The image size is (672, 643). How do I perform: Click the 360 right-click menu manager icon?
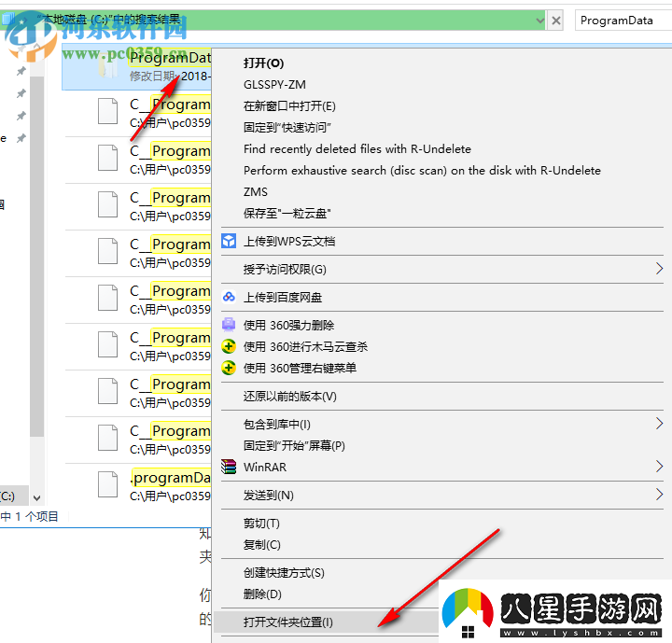click(x=229, y=368)
